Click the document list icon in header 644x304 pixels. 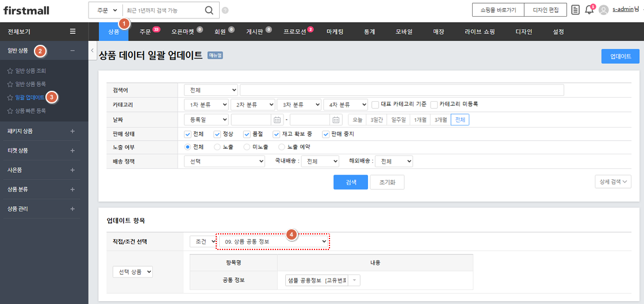[575, 10]
